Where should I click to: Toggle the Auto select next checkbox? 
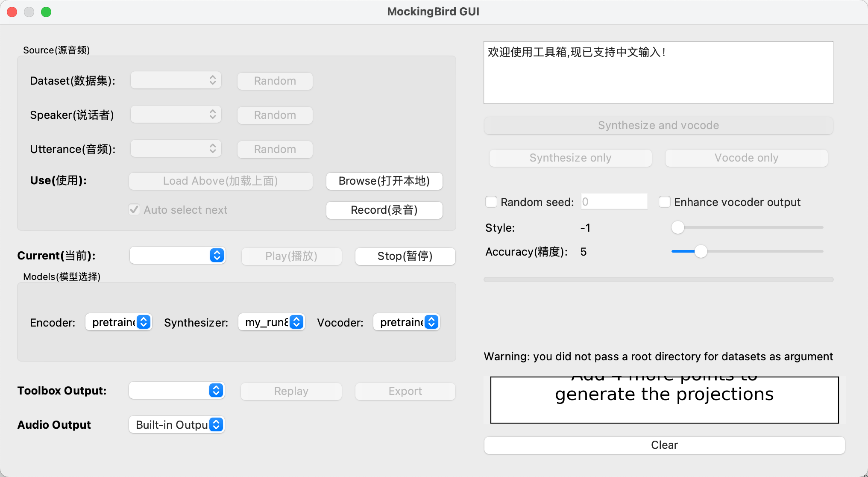(x=134, y=209)
